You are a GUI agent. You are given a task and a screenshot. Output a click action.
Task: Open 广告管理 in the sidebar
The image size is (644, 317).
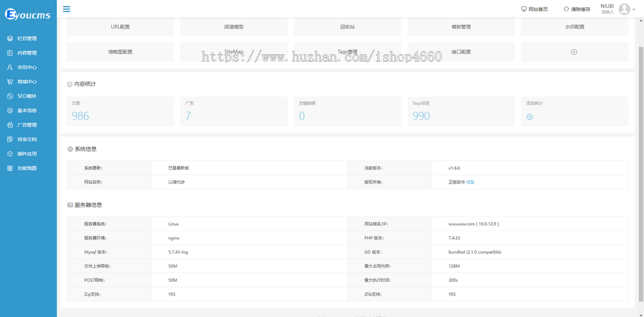(x=28, y=125)
